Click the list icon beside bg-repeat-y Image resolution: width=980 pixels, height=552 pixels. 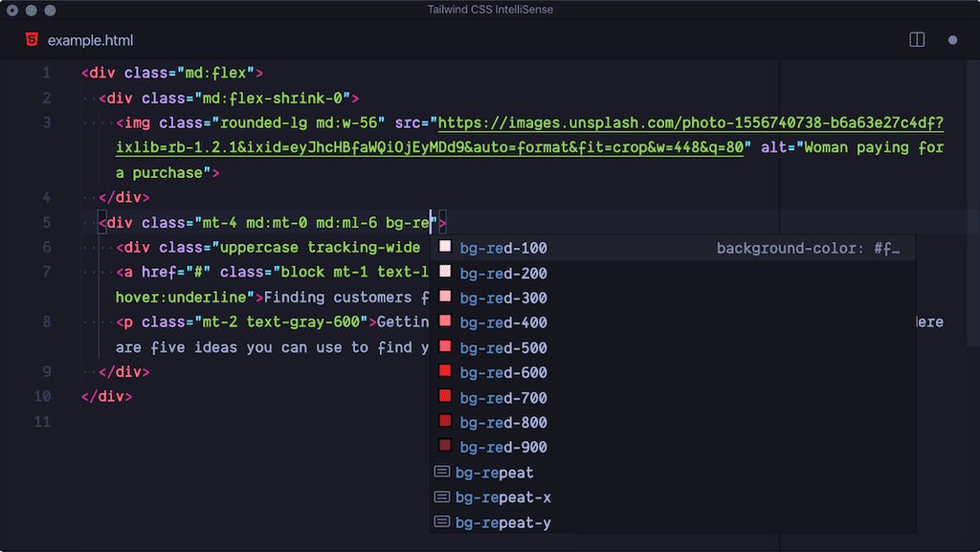coord(442,521)
